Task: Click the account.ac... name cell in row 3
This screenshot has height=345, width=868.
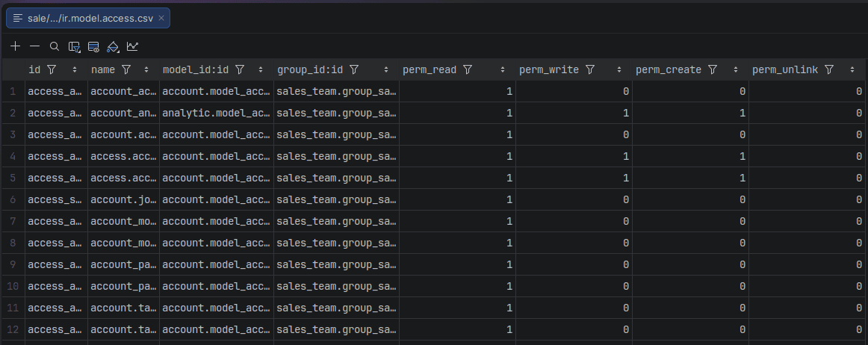Action: click(123, 134)
